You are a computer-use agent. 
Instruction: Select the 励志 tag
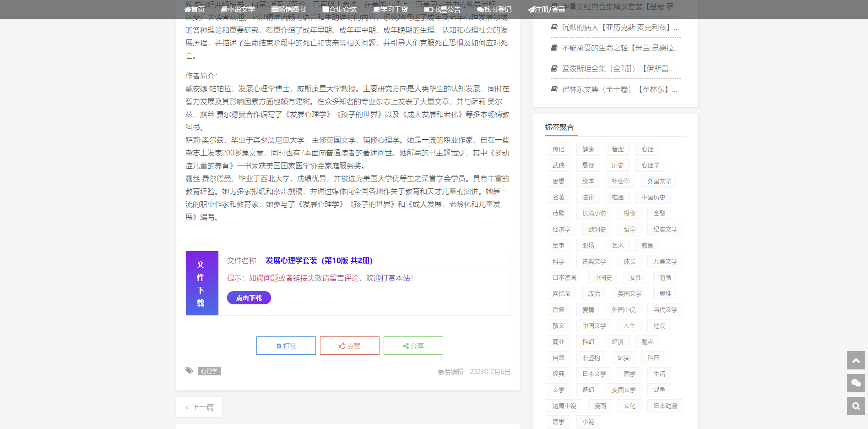pyautogui.click(x=647, y=342)
